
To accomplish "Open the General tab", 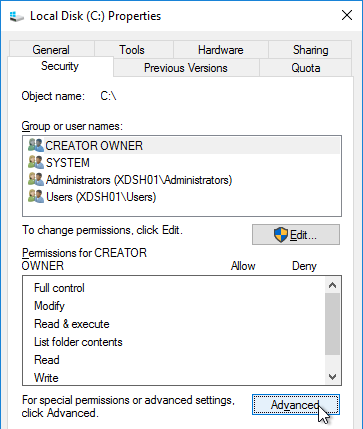I will [x=51, y=50].
